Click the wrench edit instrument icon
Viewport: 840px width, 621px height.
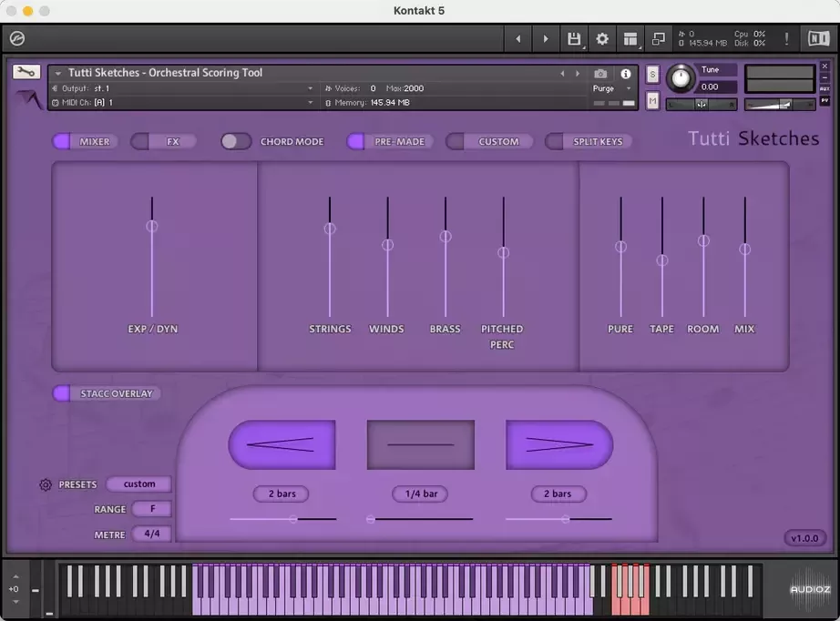click(26, 73)
